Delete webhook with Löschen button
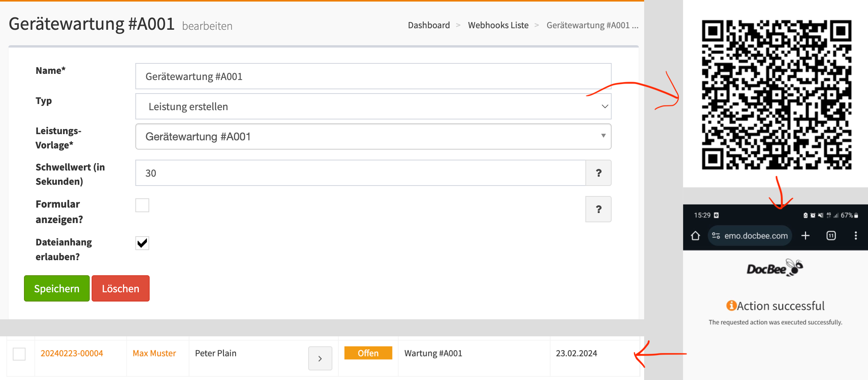 [121, 288]
